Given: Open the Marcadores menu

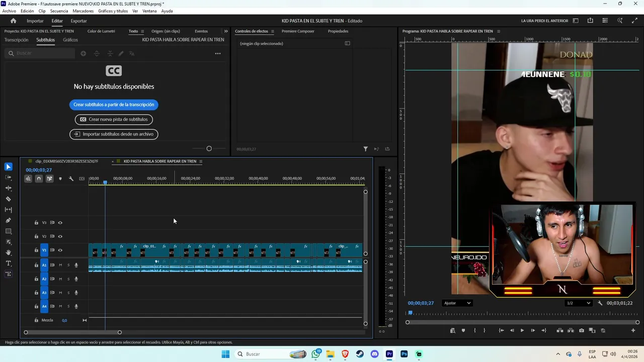Looking at the screenshot, I should pyautogui.click(x=83, y=11).
